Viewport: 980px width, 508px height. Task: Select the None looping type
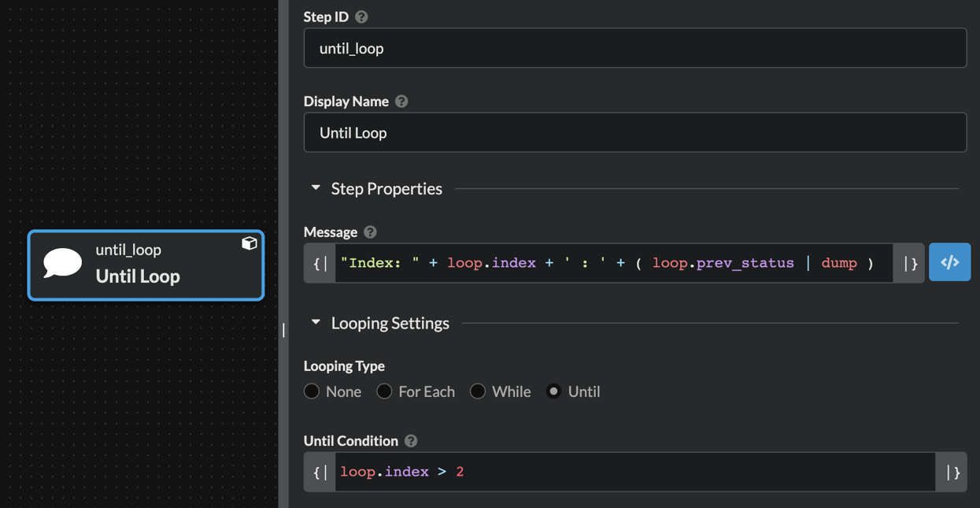pyautogui.click(x=312, y=391)
